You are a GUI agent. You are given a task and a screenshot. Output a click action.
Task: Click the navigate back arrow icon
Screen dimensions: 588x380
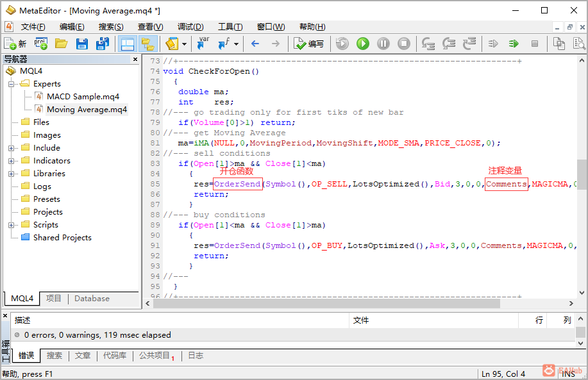[255, 44]
